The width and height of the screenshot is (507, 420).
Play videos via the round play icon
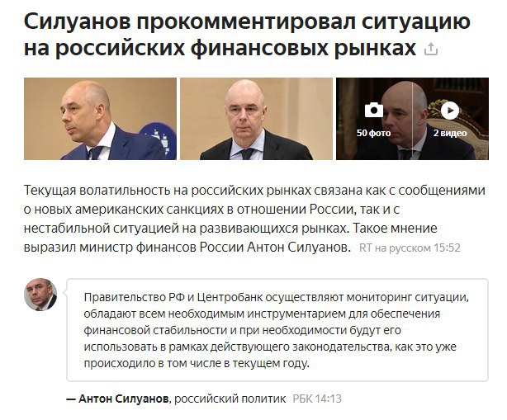point(450,111)
